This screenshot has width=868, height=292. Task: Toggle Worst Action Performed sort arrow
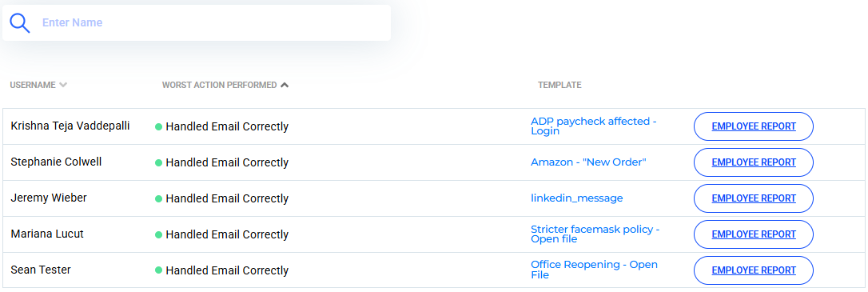click(285, 86)
